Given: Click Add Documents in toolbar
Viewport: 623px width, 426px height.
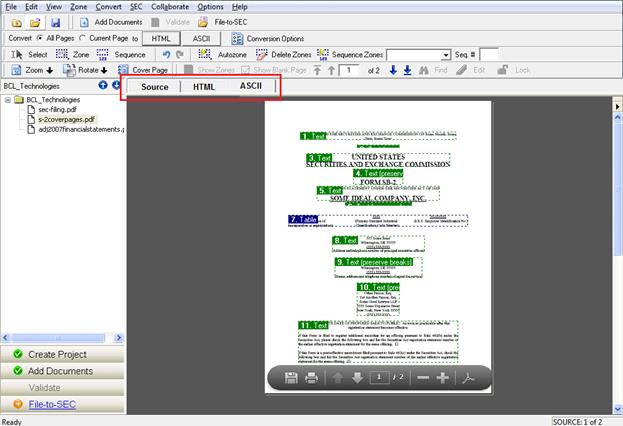Looking at the screenshot, I should coord(111,22).
